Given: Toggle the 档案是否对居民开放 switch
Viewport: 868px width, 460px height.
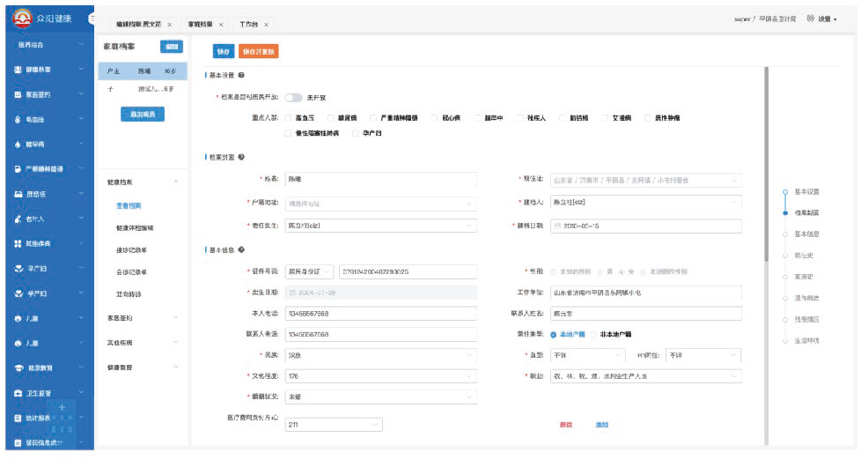Looking at the screenshot, I should [x=293, y=97].
